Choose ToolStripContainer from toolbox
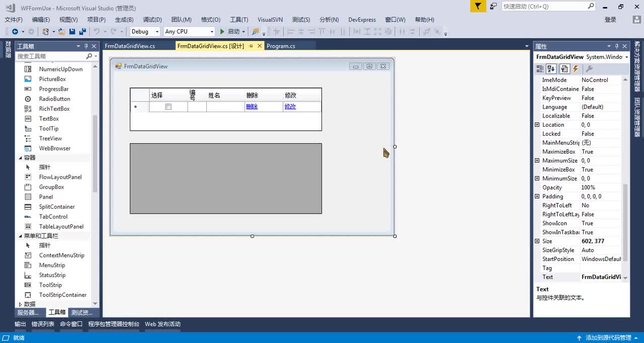Image resolution: width=644 pixels, height=343 pixels. (63, 295)
